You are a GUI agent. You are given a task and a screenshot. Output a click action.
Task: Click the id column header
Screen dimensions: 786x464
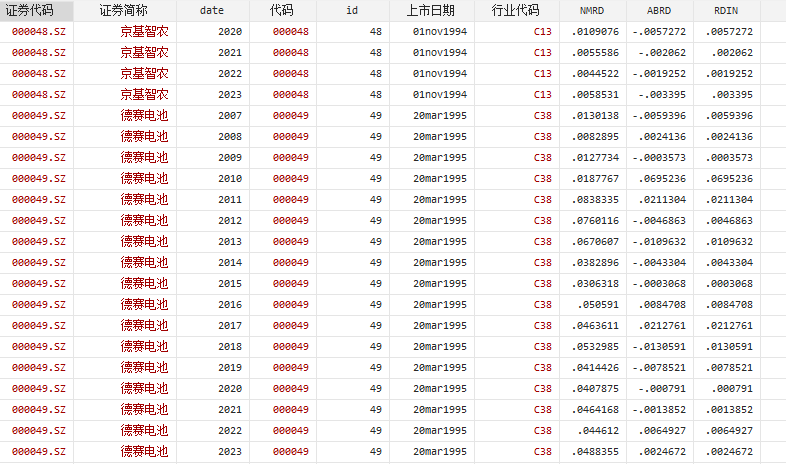pos(352,11)
